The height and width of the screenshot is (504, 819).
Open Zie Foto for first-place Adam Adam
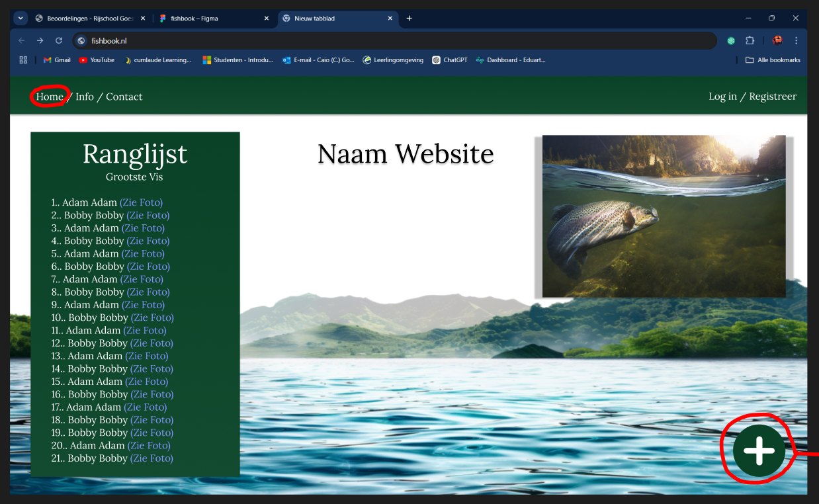tap(142, 202)
